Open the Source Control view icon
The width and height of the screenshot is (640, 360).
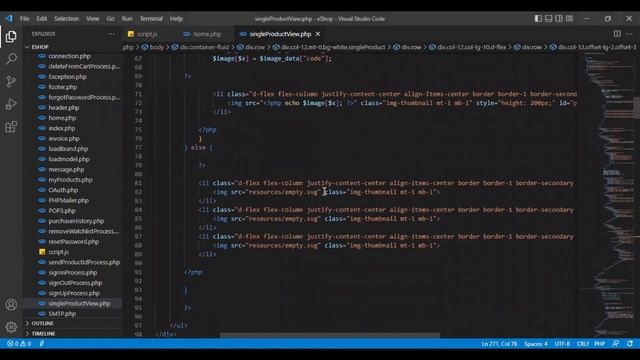click(x=11, y=81)
